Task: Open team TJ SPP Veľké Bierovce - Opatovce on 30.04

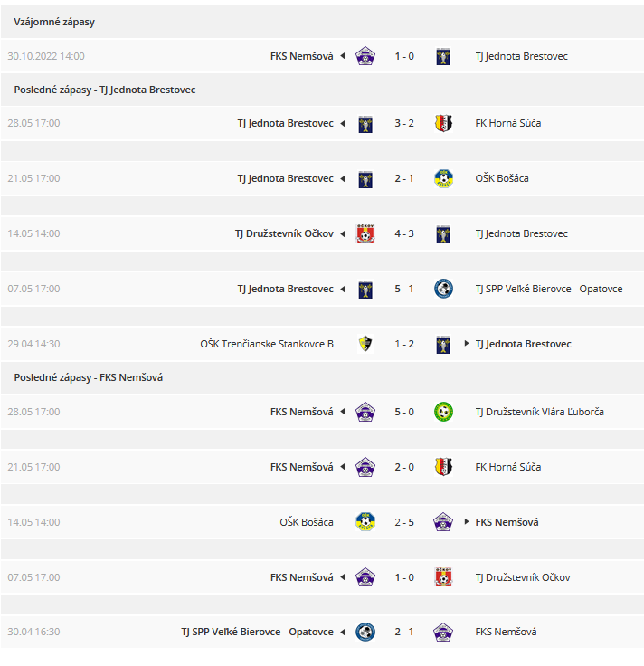Action: [257, 632]
